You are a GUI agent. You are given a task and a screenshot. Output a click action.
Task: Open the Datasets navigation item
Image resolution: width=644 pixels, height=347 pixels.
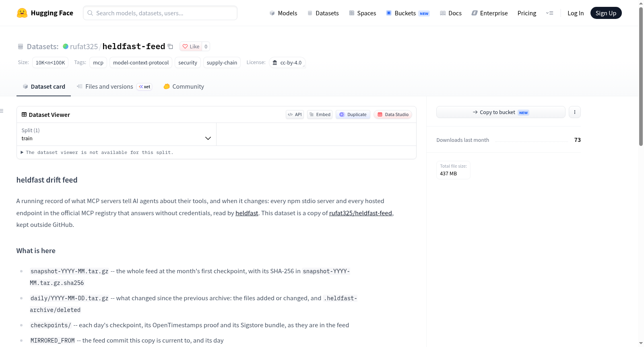pos(323,13)
